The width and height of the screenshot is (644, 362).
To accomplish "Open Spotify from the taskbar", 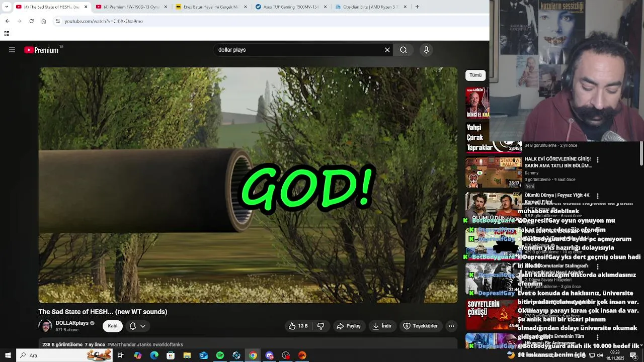I will (220, 355).
